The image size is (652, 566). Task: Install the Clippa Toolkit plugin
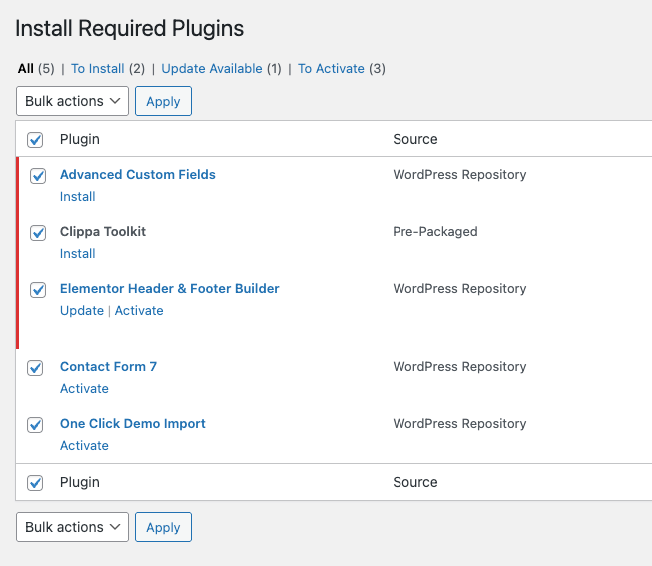78,253
